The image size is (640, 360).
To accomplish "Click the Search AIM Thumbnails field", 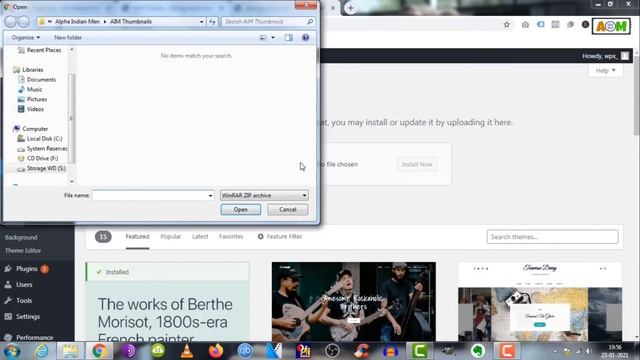I will pyautogui.click(x=264, y=22).
